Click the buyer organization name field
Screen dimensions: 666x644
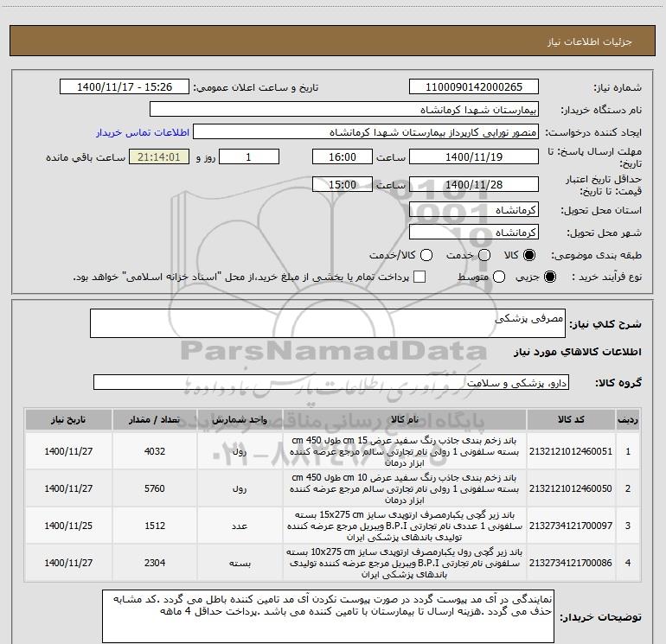pyautogui.click(x=344, y=109)
